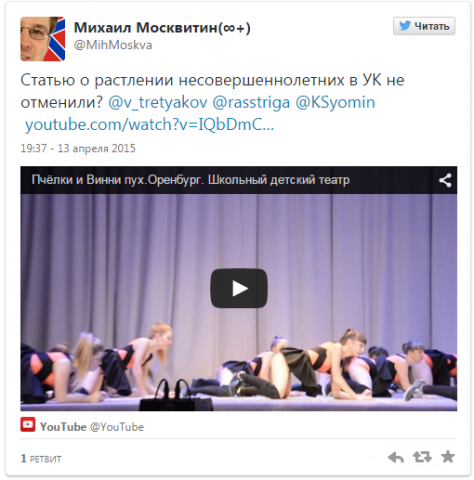The width and height of the screenshot is (474, 480).
Task: Open the 19:37 - 13 апреля 2015 timestamp
Action: pyautogui.click(x=78, y=148)
